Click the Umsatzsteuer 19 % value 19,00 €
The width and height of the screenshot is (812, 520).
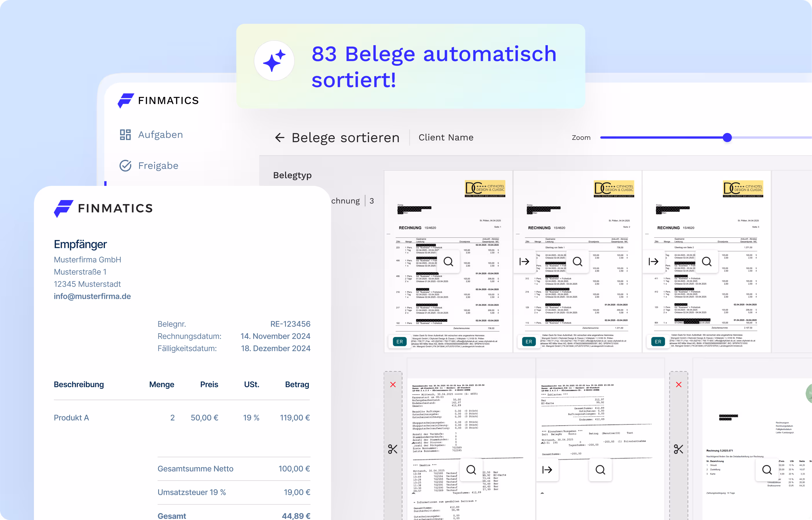297,492
